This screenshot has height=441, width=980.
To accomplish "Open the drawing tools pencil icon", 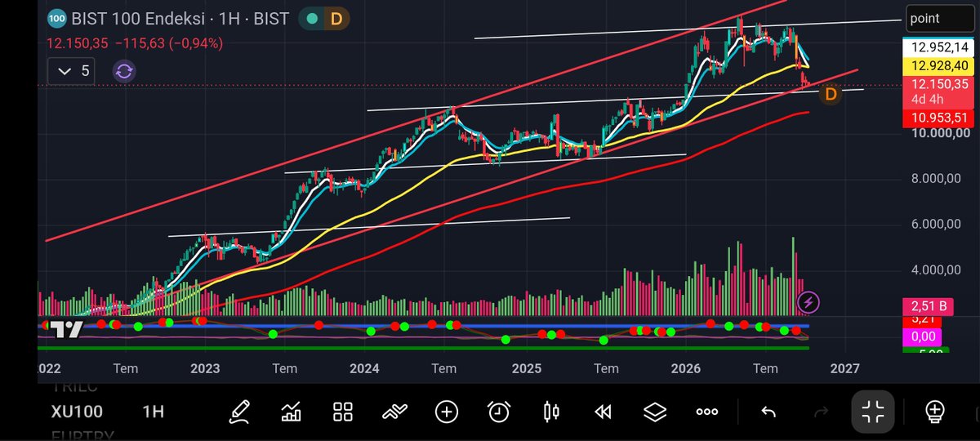I will pyautogui.click(x=238, y=412).
